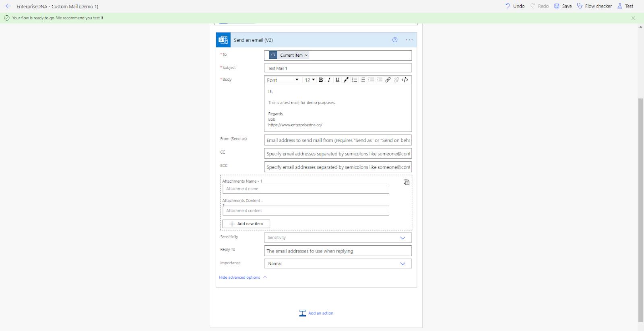This screenshot has height=331, width=644.
Task: Click the From (Send as) field
Action: pos(338,140)
